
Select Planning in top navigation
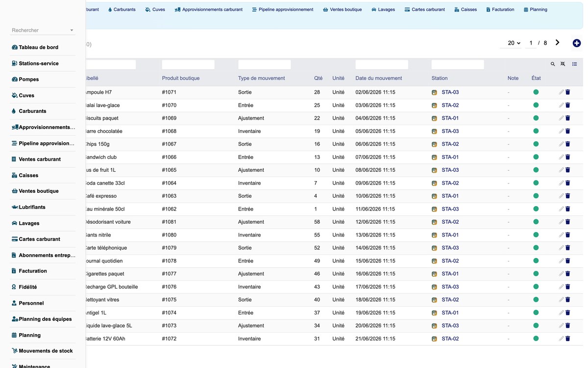536,9
